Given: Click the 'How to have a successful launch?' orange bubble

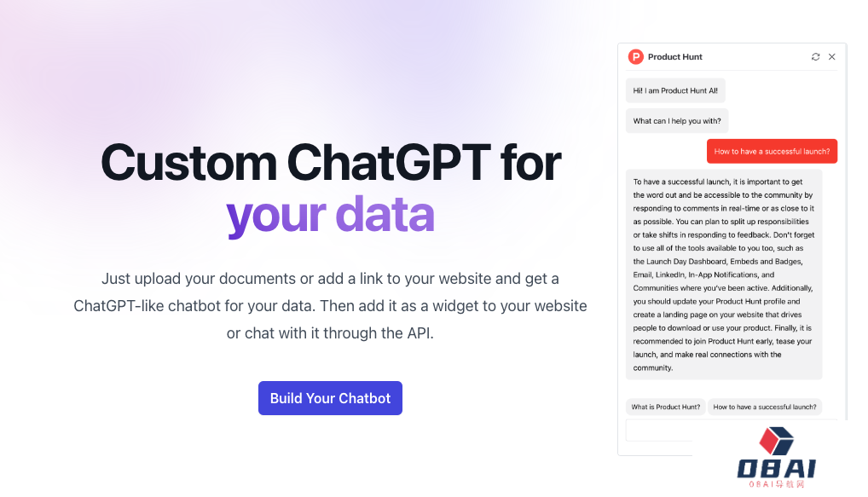Looking at the screenshot, I should click(772, 151).
